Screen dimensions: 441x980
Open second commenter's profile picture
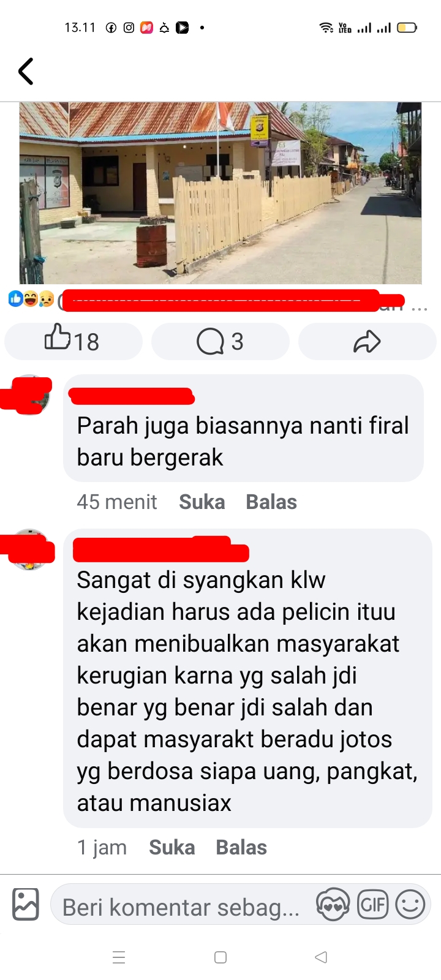coord(29,549)
